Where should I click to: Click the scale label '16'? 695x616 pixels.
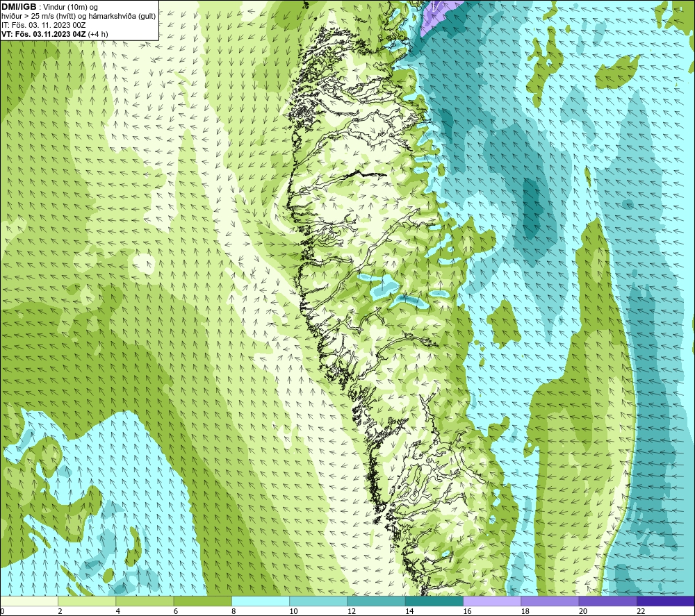(x=467, y=611)
